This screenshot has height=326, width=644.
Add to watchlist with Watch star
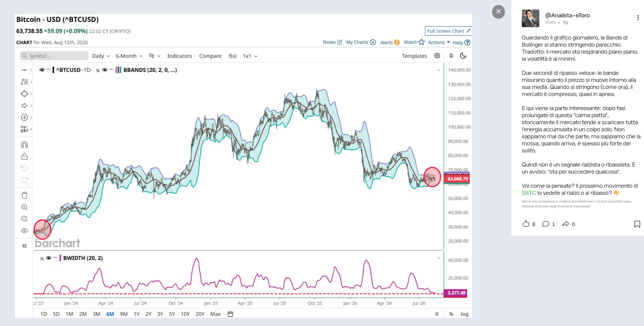coord(414,42)
